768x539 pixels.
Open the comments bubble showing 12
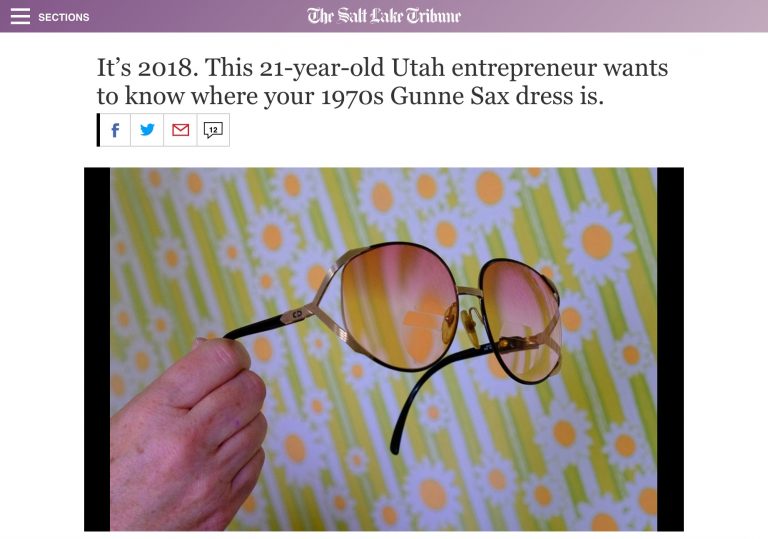[x=213, y=130]
